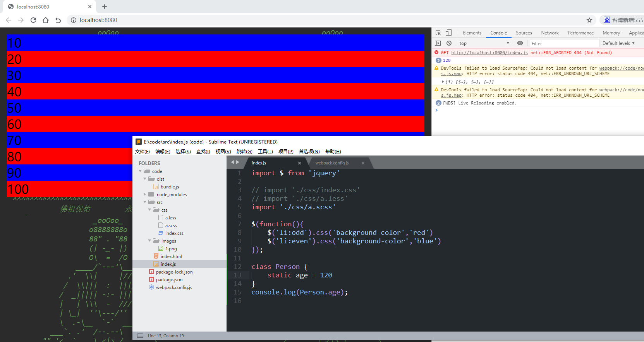Open Performance tab in DevTools
This screenshot has height=342, width=644.
[580, 33]
